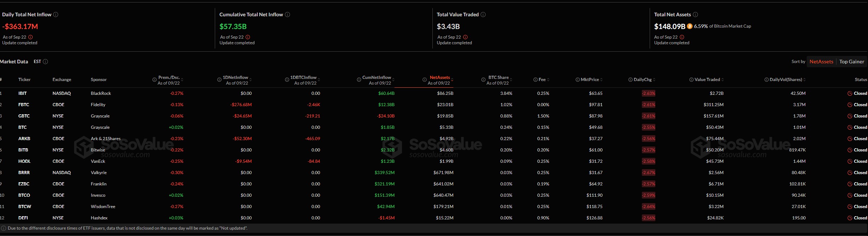Click info icon beside MktPrice column header
The width and height of the screenshot is (868, 236).
coord(578,80)
